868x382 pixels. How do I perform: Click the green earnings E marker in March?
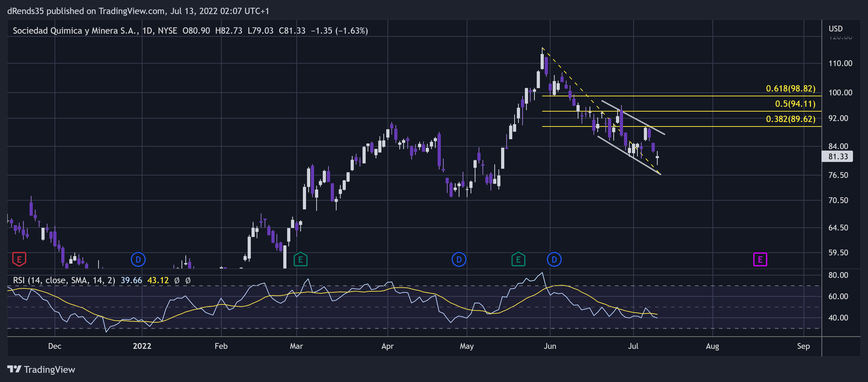point(300,260)
